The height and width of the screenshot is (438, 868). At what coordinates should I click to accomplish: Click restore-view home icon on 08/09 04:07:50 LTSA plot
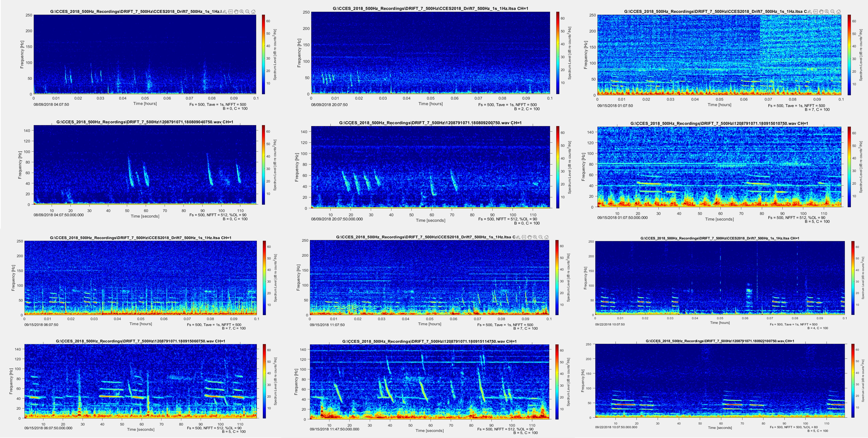pos(253,11)
